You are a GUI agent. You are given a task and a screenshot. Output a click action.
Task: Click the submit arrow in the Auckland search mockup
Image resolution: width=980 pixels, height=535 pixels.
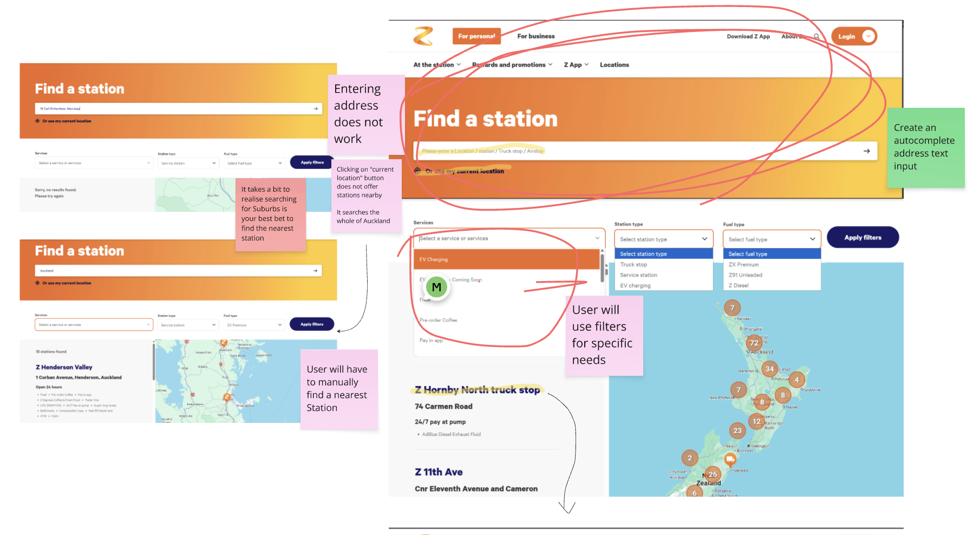pyautogui.click(x=316, y=271)
